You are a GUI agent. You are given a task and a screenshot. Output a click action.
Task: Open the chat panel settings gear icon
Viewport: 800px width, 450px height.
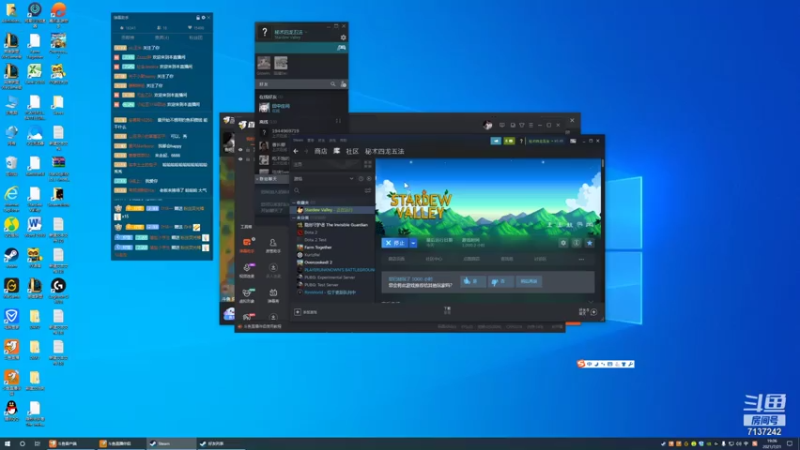[203, 17]
